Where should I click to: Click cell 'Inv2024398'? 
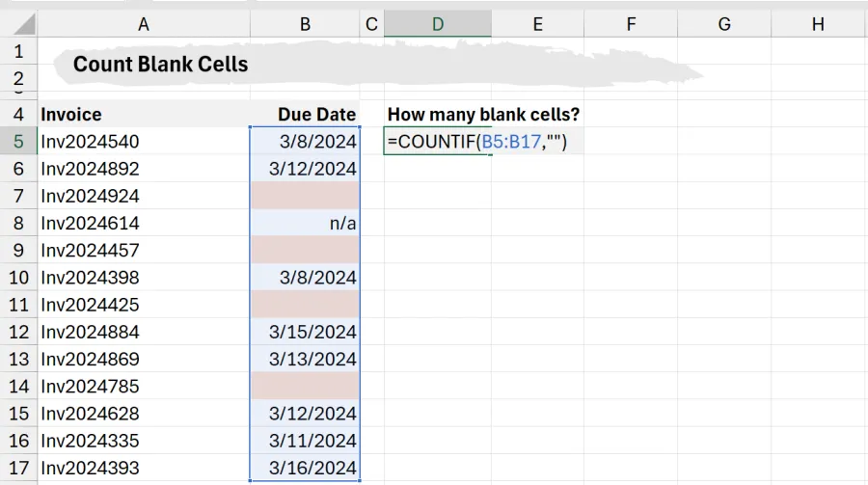coord(144,277)
